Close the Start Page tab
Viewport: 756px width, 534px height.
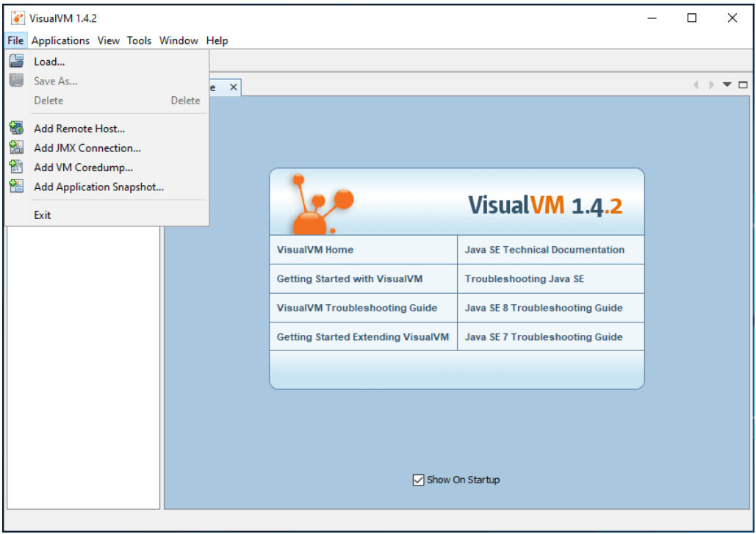pyautogui.click(x=234, y=87)
